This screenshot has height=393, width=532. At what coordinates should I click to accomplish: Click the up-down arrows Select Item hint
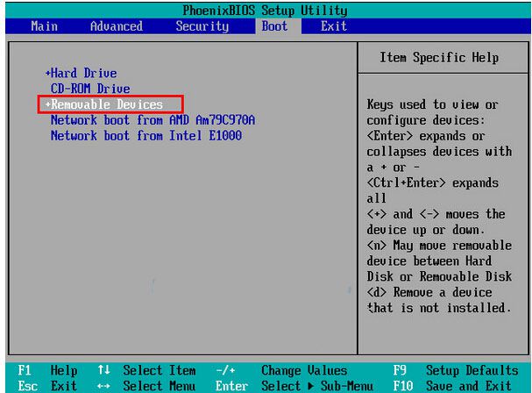(x=145, y=370)
